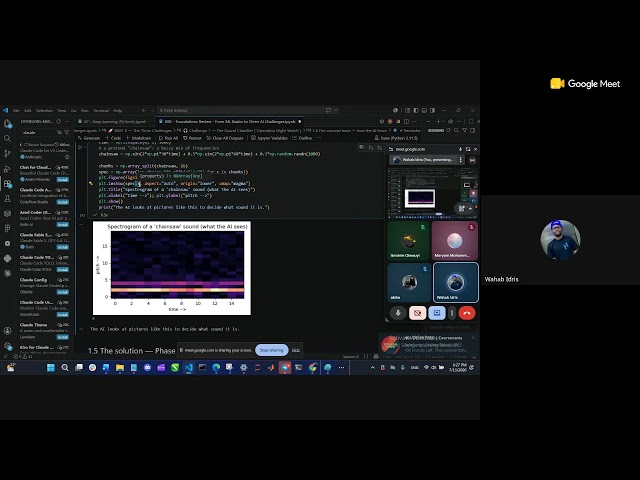The width and height of the screenshot is (640, 480).
Task: Click the Python icon in activity bar
Action: click(7, 258)
